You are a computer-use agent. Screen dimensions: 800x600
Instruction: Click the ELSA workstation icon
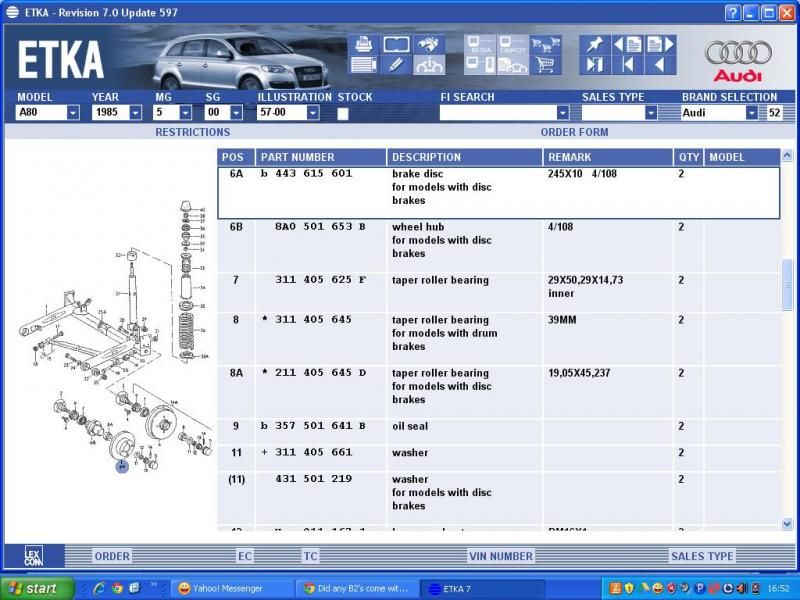click(x=480, y=44)
